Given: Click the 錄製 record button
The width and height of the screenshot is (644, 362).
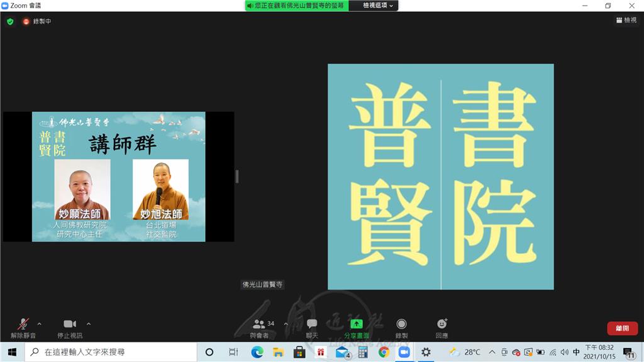Looking at the screenshot, I should point(402,328).
